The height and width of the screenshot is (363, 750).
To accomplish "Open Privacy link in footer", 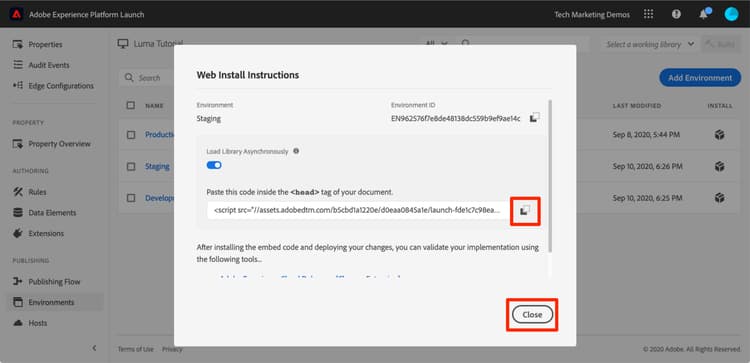I will click(172, 349).
